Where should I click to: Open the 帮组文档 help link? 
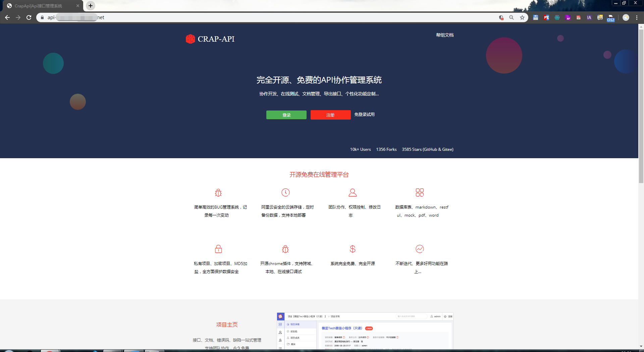coord(445,35)
